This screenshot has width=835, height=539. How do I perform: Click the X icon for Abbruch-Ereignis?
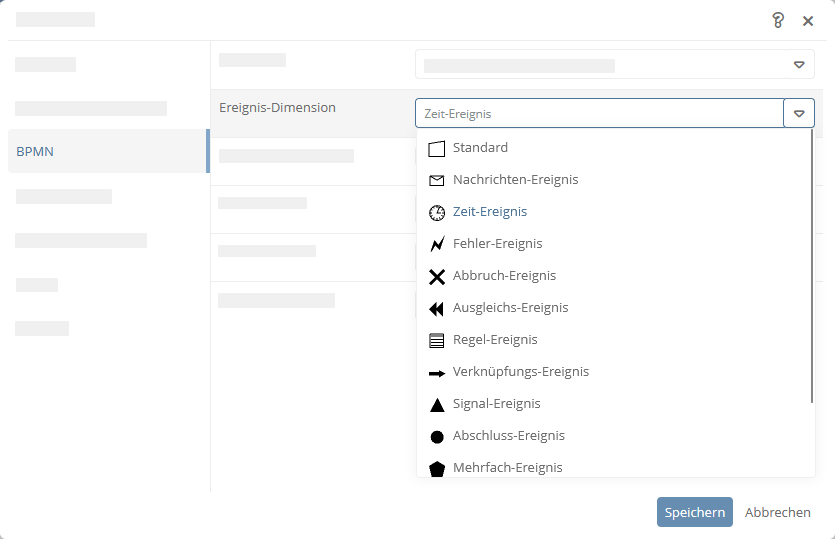[437, 276]
